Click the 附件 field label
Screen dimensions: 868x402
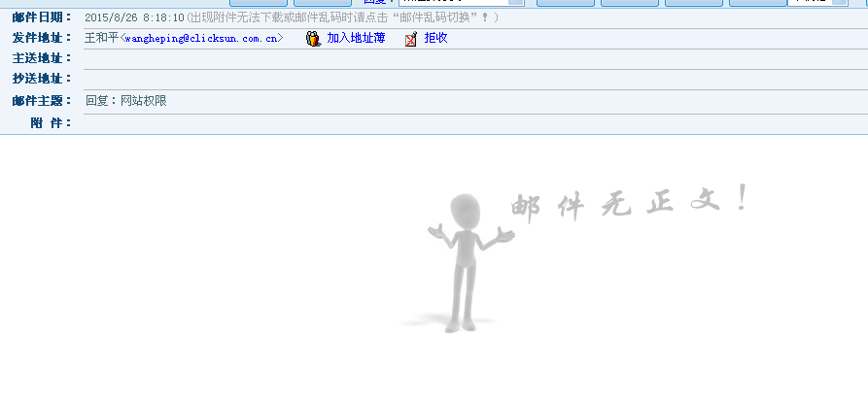[51, 122]
